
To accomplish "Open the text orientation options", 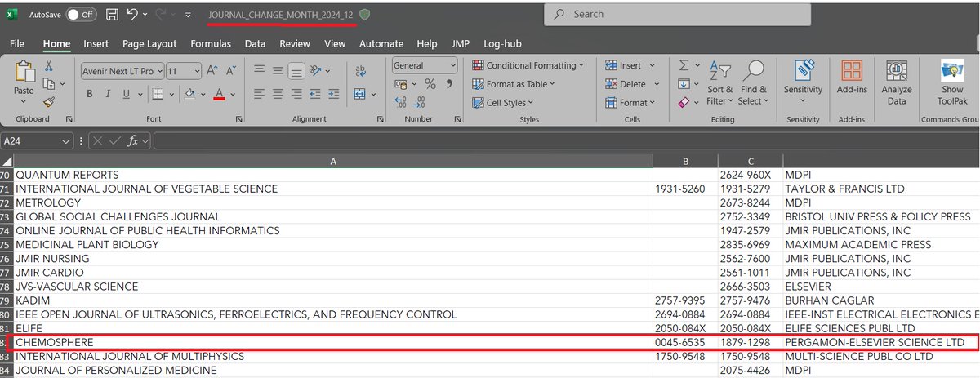I will coord(320,71).
